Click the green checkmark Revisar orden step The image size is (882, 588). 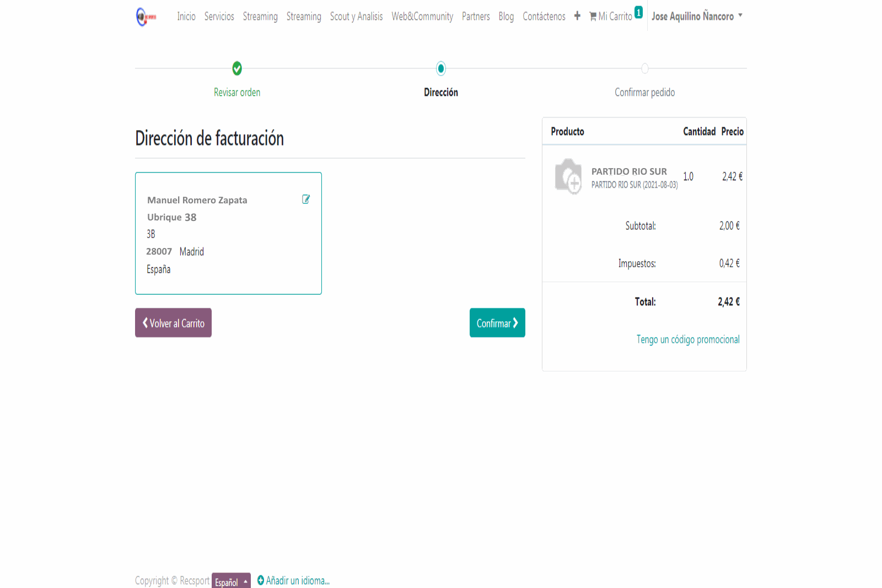[237, 68]
